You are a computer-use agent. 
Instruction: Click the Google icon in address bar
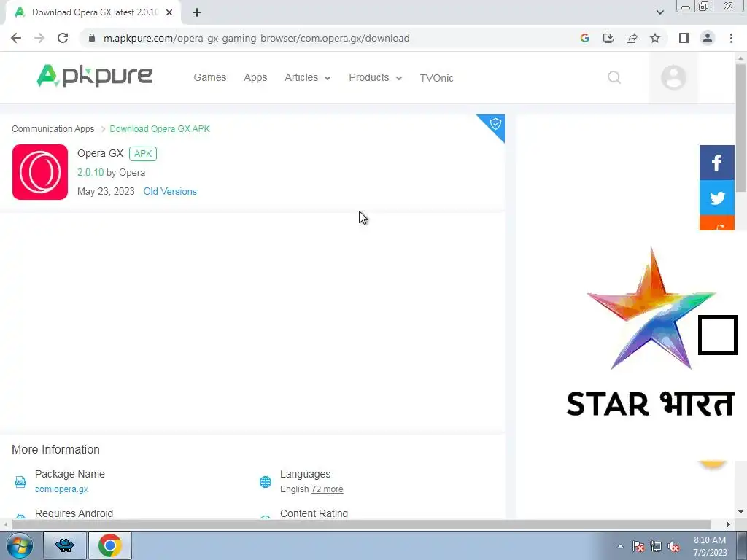pyautogui.click(x=585, y=38)
